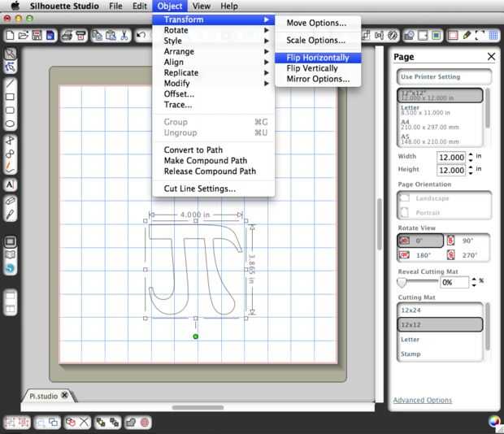Adjust the Reveal Cutting Mat percent stepper

pyautogui.click(x=474, y=282)
